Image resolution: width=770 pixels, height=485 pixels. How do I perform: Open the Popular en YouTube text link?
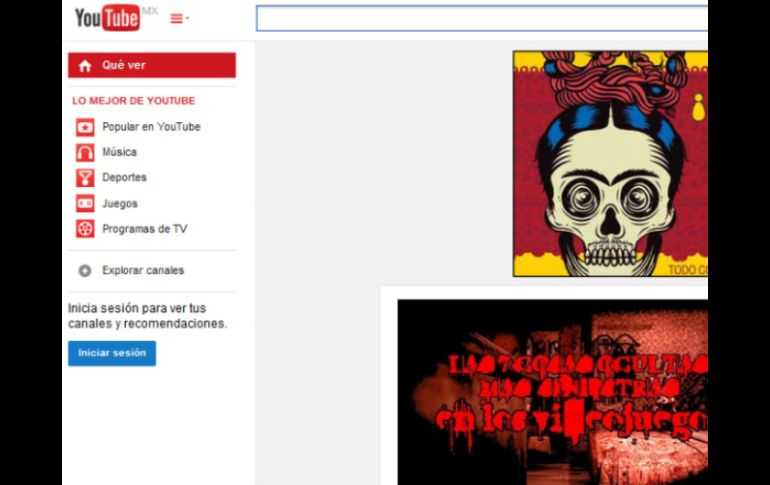151,127
